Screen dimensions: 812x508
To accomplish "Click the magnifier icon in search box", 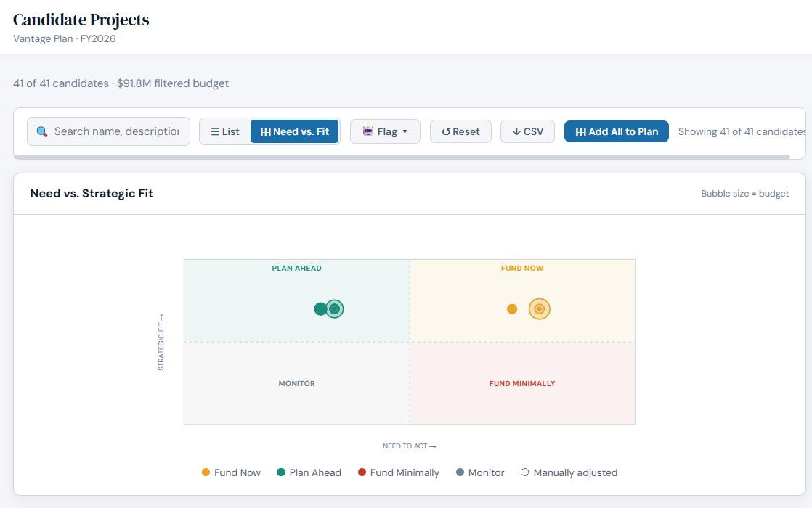I will (42, 131).
